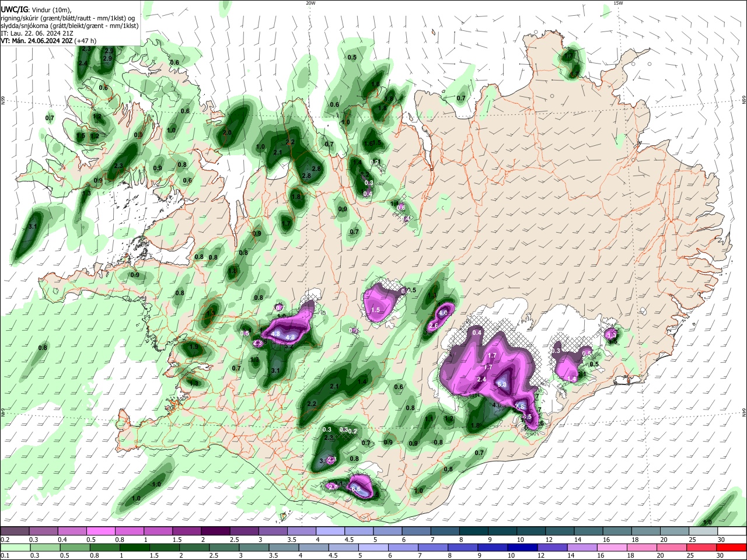Pick the grey-teal snow swatch starting at 16

[617, 531]
